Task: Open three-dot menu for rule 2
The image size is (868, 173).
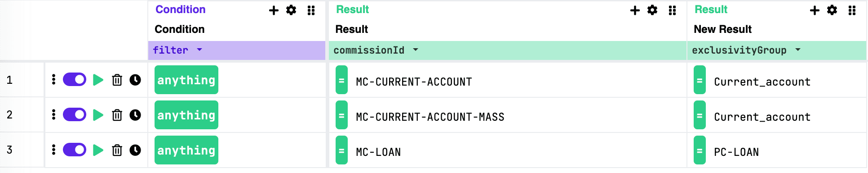Action: [x=54, y=115]
